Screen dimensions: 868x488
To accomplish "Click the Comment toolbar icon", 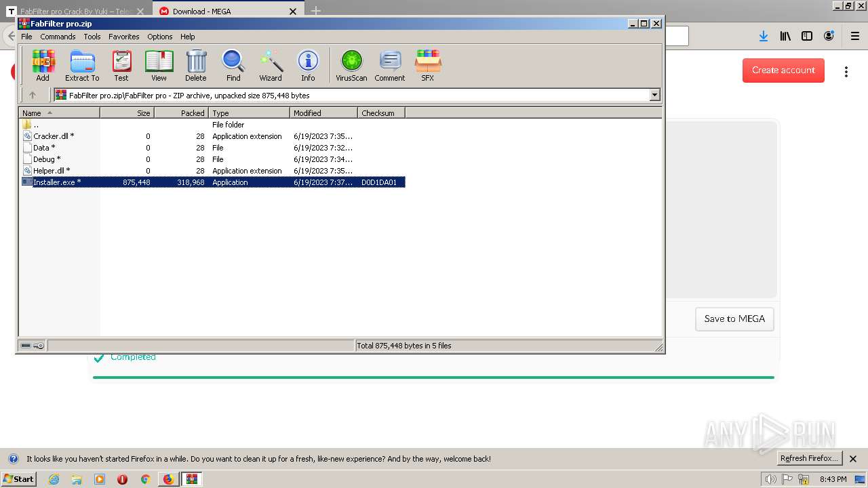I will point(390,66).
